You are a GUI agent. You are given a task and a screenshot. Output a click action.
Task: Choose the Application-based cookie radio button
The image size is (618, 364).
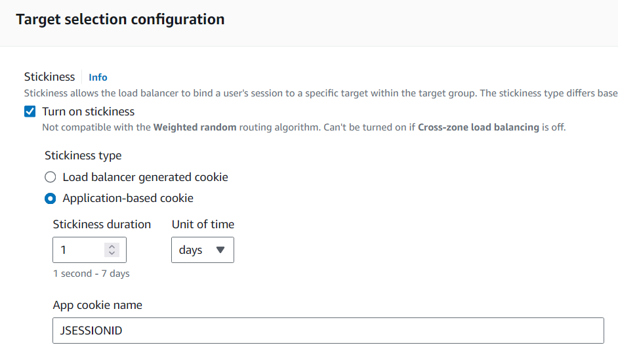(51, 198)
